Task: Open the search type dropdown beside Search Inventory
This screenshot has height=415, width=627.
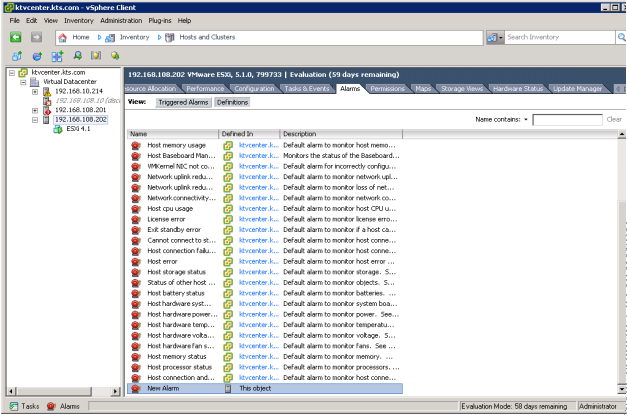Action: (495, 38)
